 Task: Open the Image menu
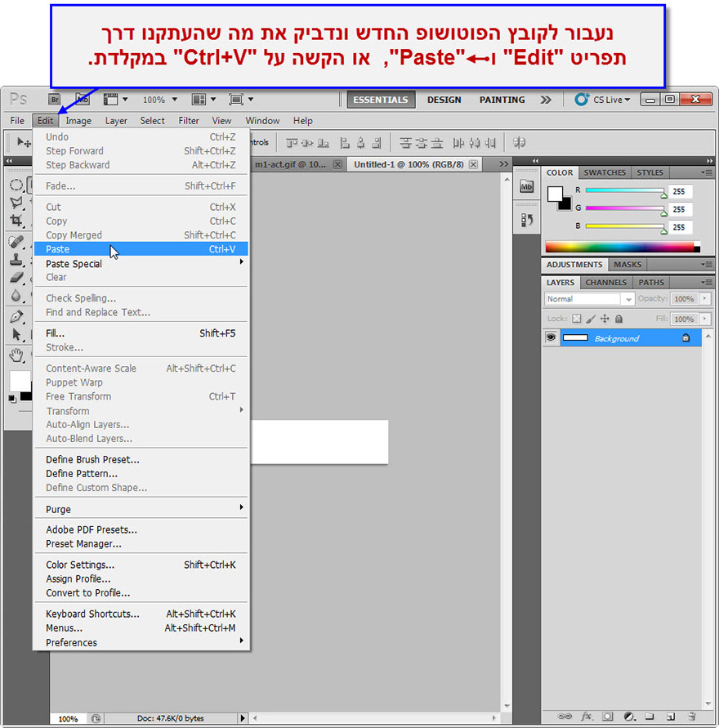point(78,121)
